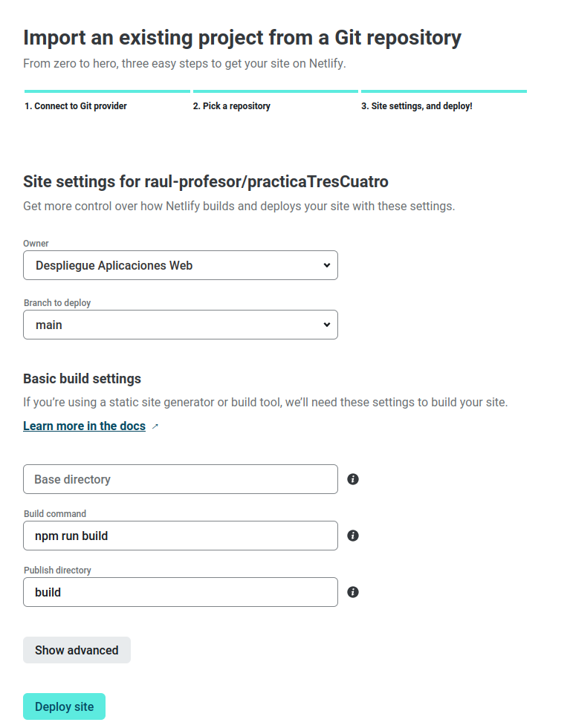The height and width of the screenshot is (728, 570).
Task: Click the progress bar above Site settings step
Action: [444, 91]
